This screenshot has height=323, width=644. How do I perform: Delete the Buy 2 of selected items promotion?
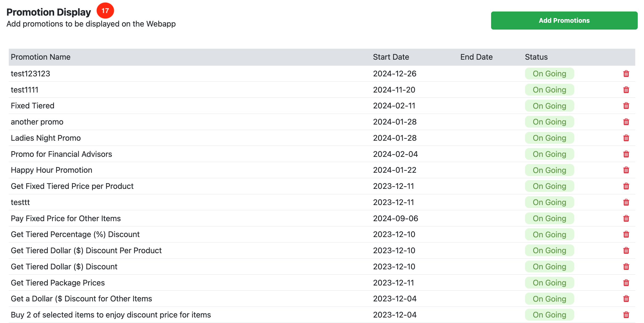click(626, 315)
